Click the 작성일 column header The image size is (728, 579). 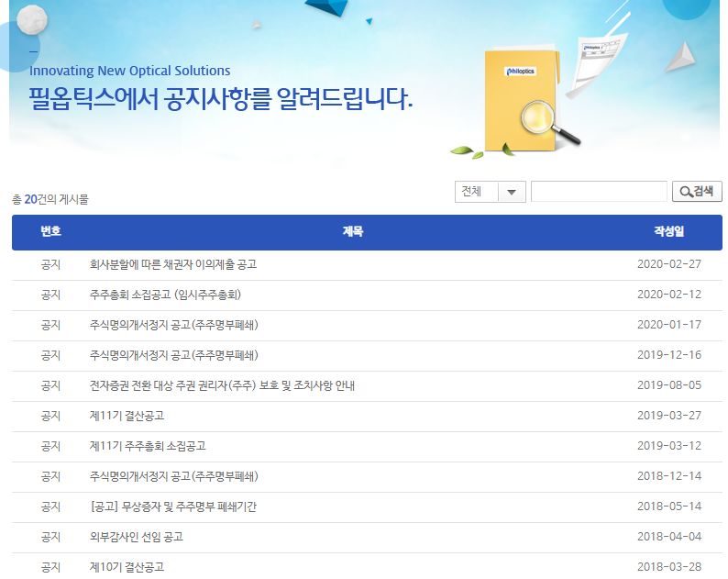[x=669, y=231]
